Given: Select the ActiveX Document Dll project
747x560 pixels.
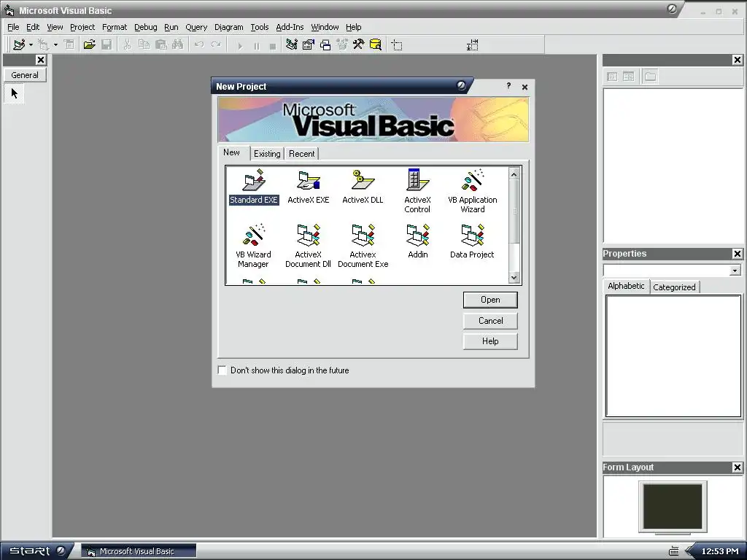Looking at the screenshot, I should coord(308,246).
